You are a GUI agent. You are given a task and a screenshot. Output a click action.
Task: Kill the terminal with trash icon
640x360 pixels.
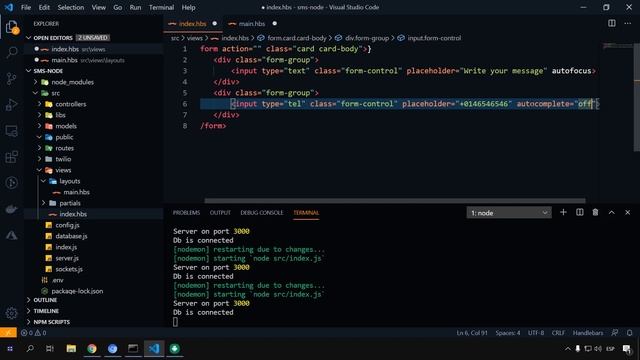click(x=596, y=212)
